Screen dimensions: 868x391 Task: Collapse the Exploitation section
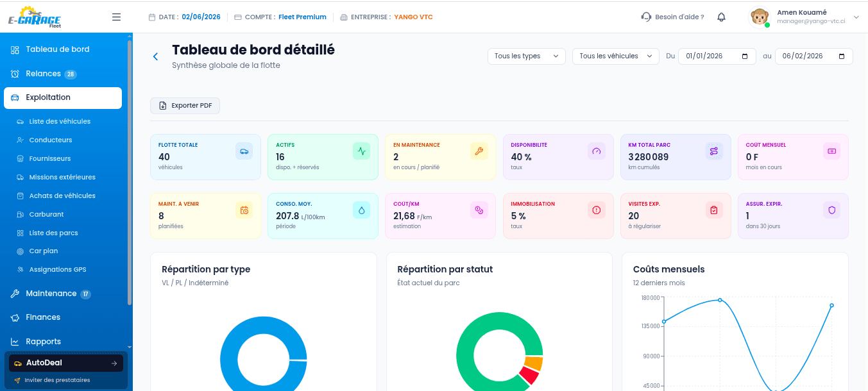[x=63, y=97]
